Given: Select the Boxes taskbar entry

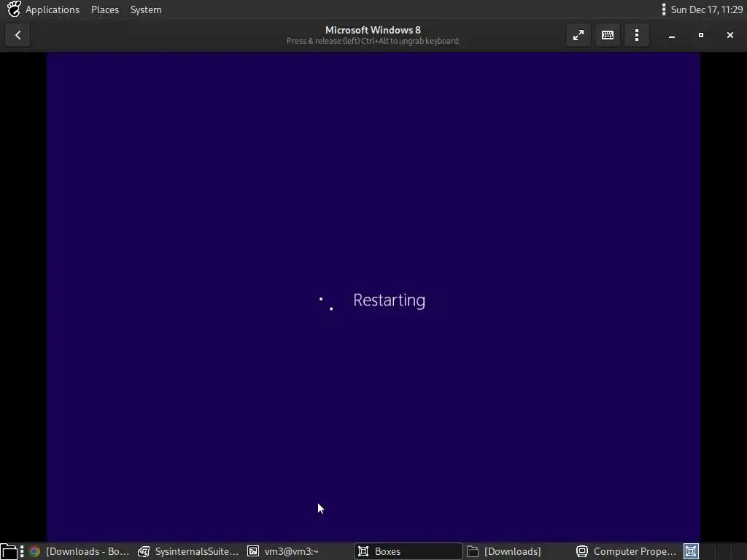Looking at the screenshot, I should point(408,551).
